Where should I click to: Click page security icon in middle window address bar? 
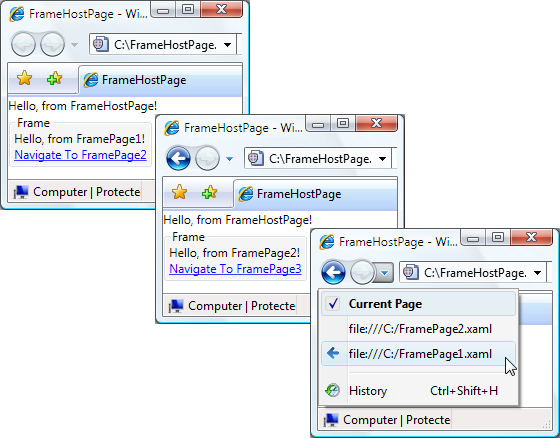click(255, 158)
